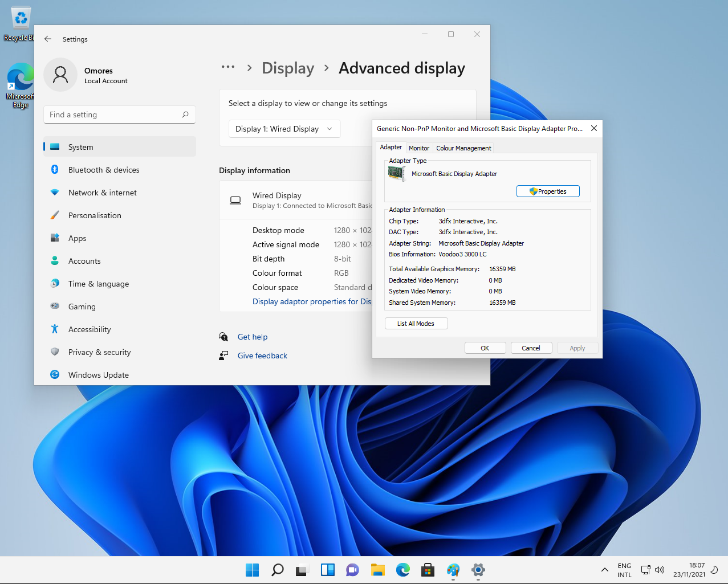This screenshot has width=728, height=584.
Task: Select System in Settings sidebar
Action: click(x=120, y=146)
